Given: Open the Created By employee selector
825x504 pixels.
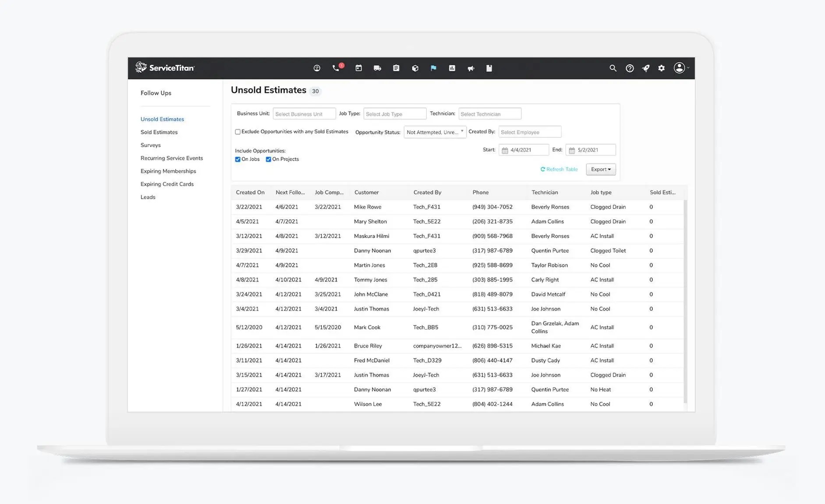Looking at the screenshot, I should (x=530, y=132).
